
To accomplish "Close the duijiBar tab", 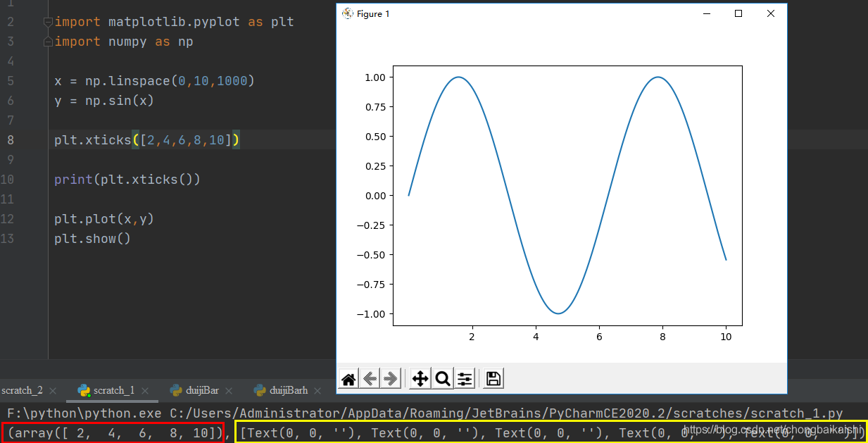I will 229,391.
